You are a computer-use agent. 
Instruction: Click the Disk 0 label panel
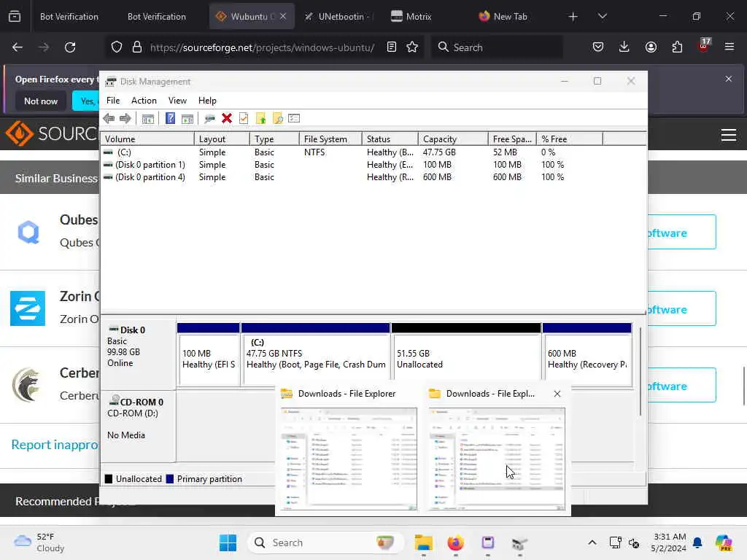pyautogui.click(x=138, y=354)
